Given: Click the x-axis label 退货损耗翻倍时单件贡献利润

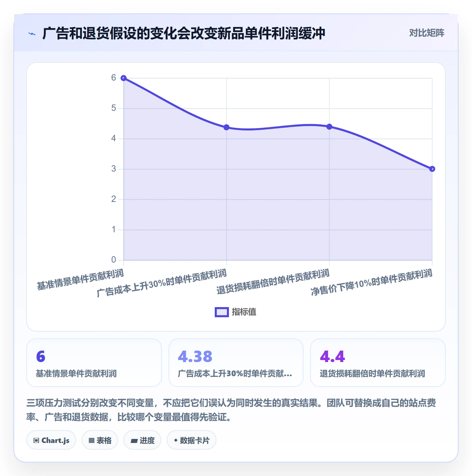Looking at the screenshot, I should point(273,282).
